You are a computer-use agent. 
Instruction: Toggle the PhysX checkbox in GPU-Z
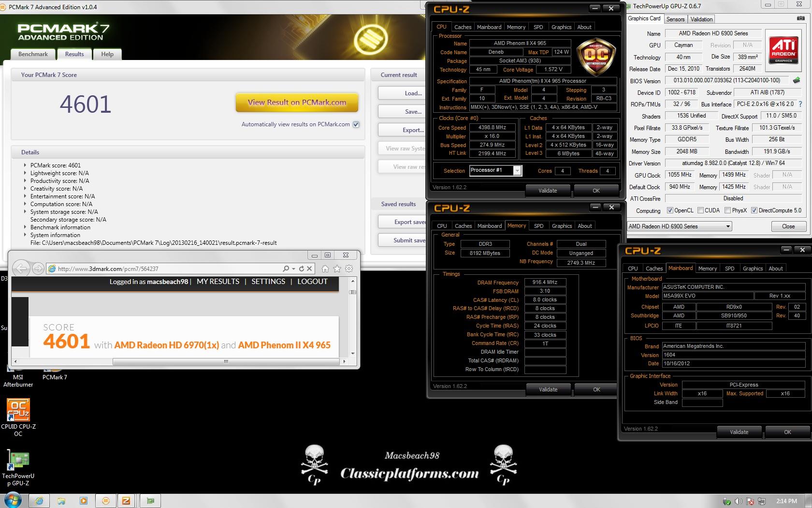(x=727, y=210)
